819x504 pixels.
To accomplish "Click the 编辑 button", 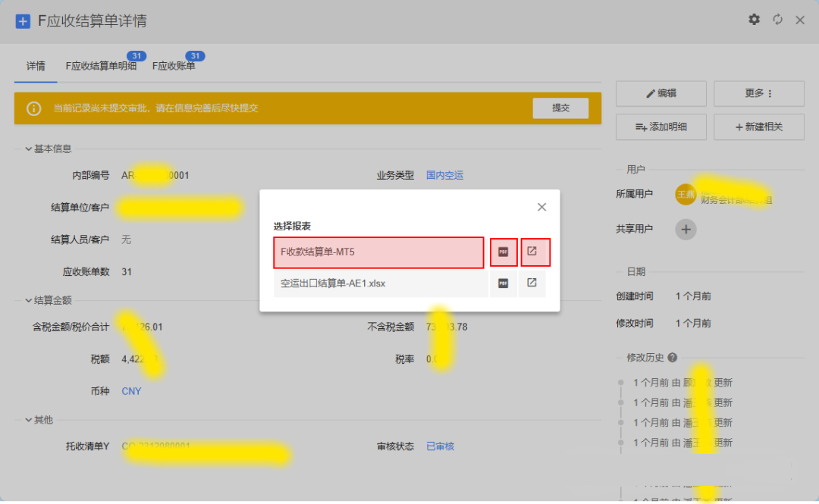I will (x=661, y=93).
